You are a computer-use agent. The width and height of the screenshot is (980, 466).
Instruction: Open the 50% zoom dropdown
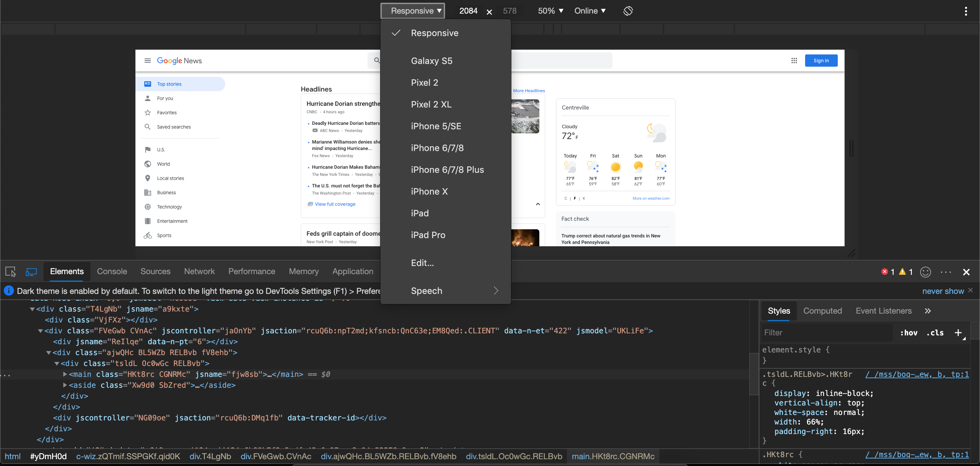point(551,11)
